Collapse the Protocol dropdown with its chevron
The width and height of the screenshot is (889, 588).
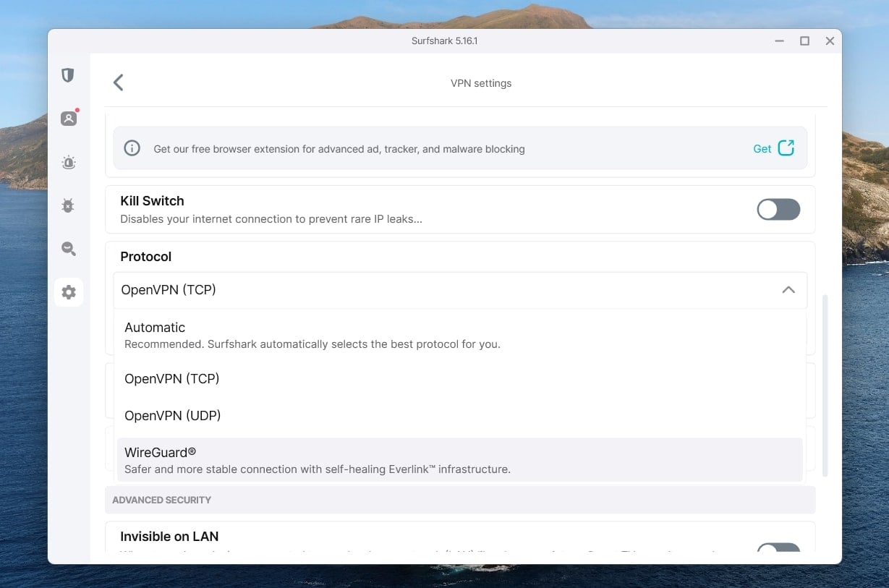point(788,289)
